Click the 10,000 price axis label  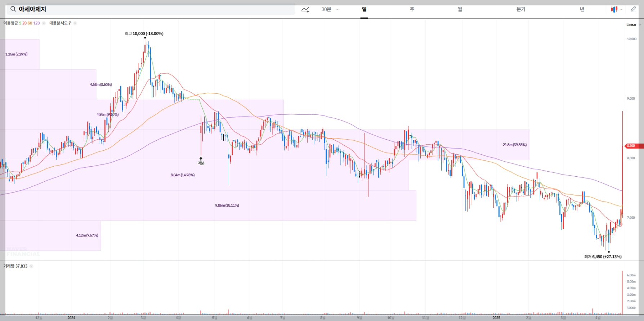pos(632,39)
